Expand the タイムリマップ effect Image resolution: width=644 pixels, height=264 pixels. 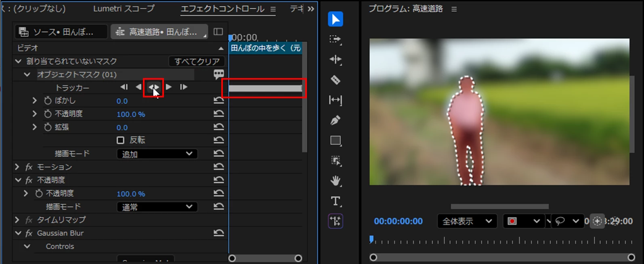(17, 220)
